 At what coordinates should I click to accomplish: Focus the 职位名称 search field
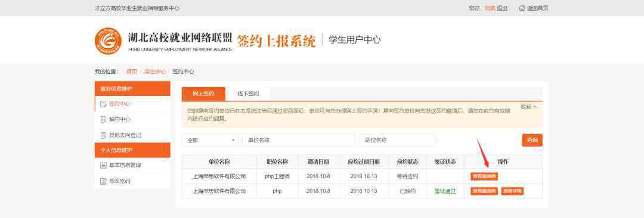tap(397, 140)
